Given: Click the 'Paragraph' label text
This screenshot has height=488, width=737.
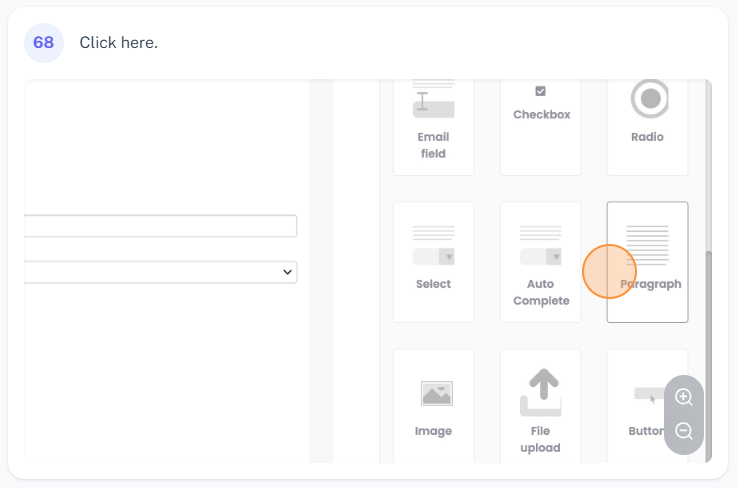Looking at the screenshot, I should tap(652, 284).
